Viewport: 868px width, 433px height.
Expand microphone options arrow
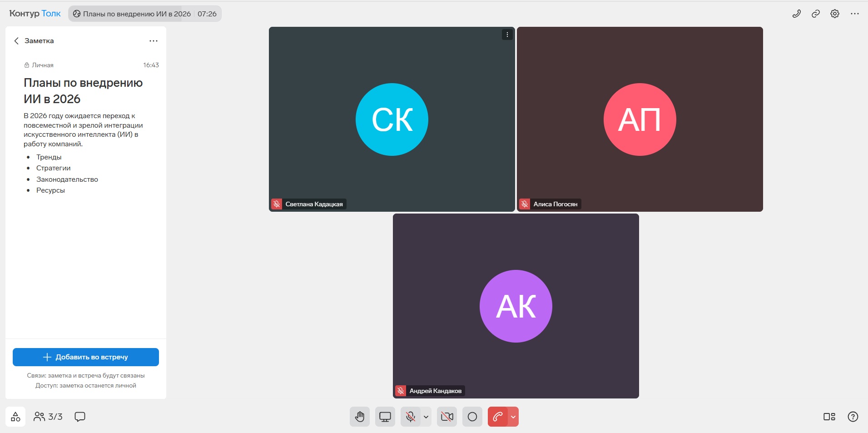coord(426,417)
